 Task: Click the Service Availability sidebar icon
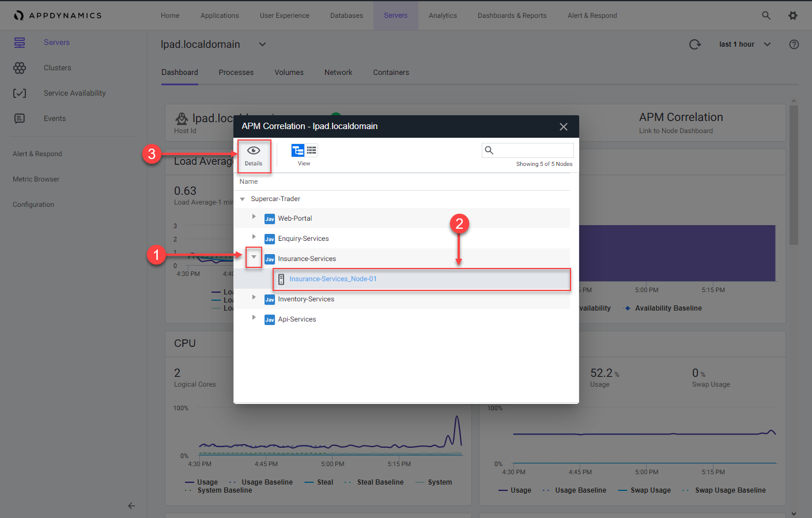click(x=20, y=93)
